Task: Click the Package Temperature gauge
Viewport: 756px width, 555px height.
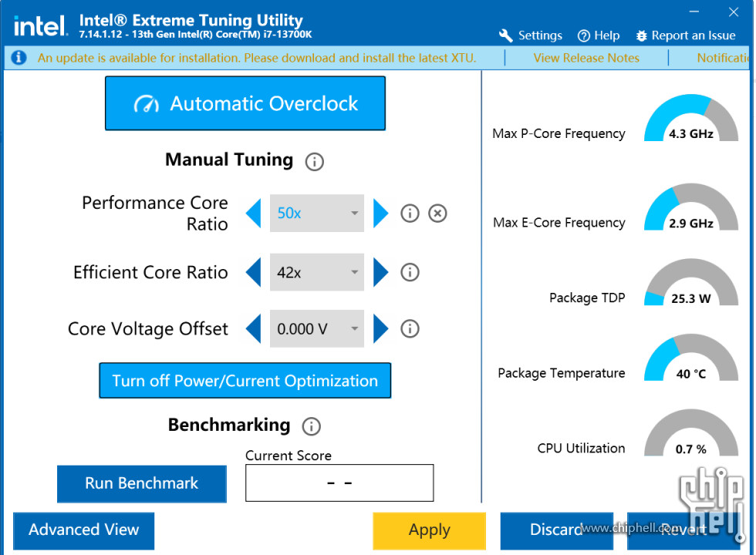Action: pyautogui.click(x=691, y=358)
